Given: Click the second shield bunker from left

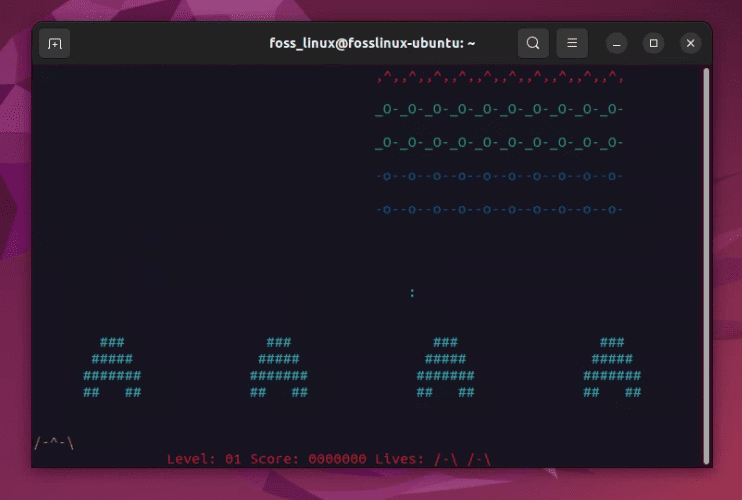Looking at the screenshot, I should (x=279, y=367).
